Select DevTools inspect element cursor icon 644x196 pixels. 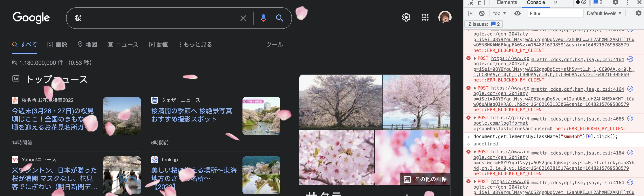coord(470,2)
